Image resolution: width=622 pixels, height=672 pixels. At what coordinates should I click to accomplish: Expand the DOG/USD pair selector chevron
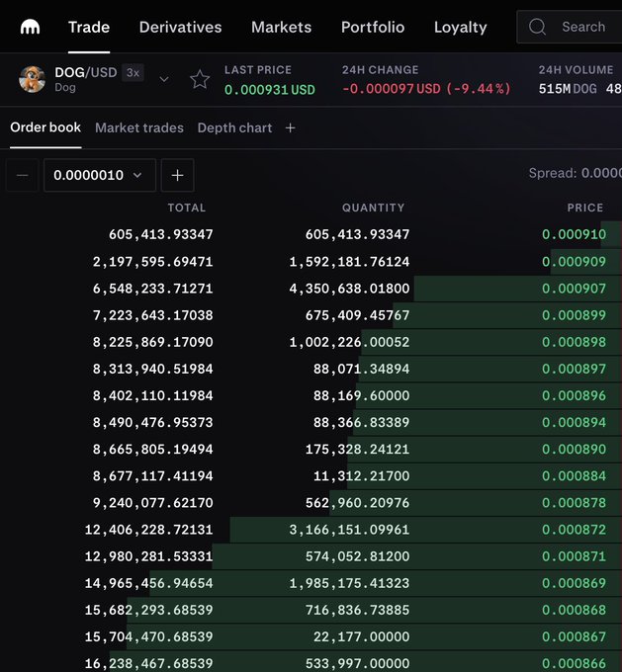164,79
